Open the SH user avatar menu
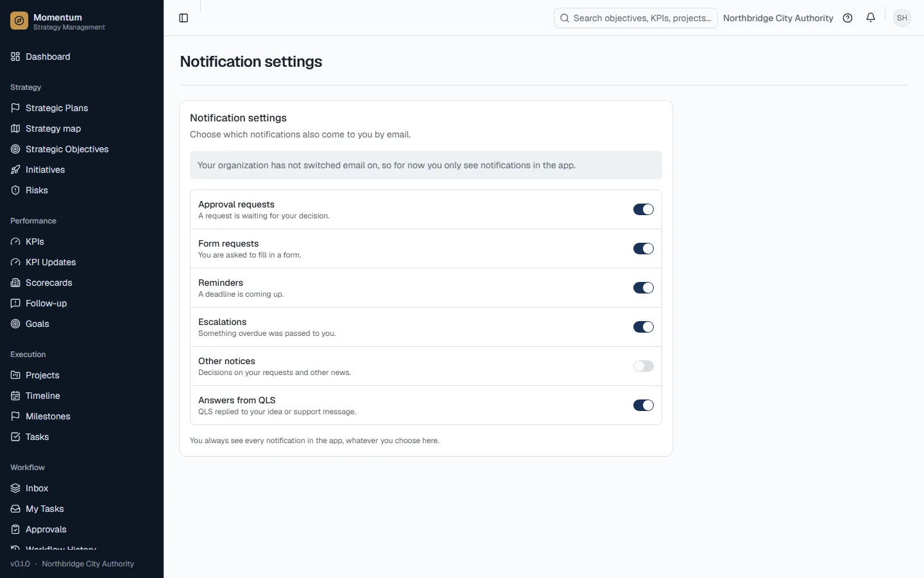924x578 pixels. pyautogui.click(x=902, y=18)
